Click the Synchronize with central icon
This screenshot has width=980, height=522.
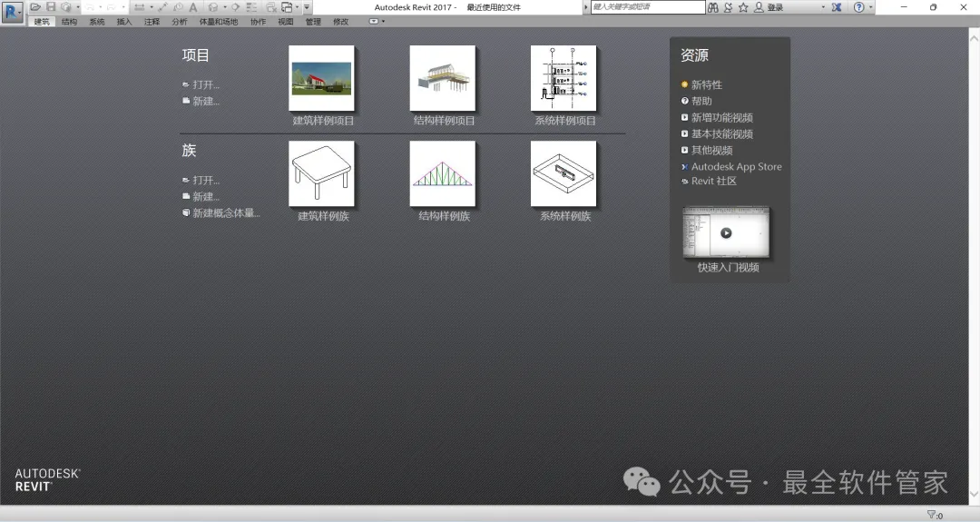tap(65, 7)
